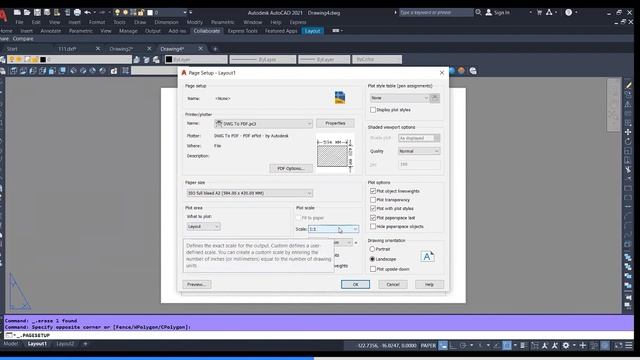Click the plus annotation monitor icon in status bar

[583, 346]
